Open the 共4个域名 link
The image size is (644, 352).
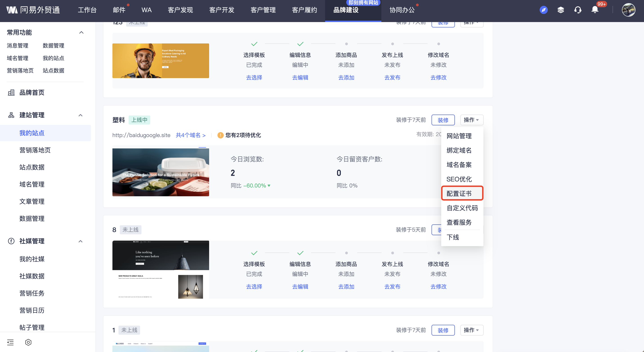pyautogui.click(x=190, y=135)
